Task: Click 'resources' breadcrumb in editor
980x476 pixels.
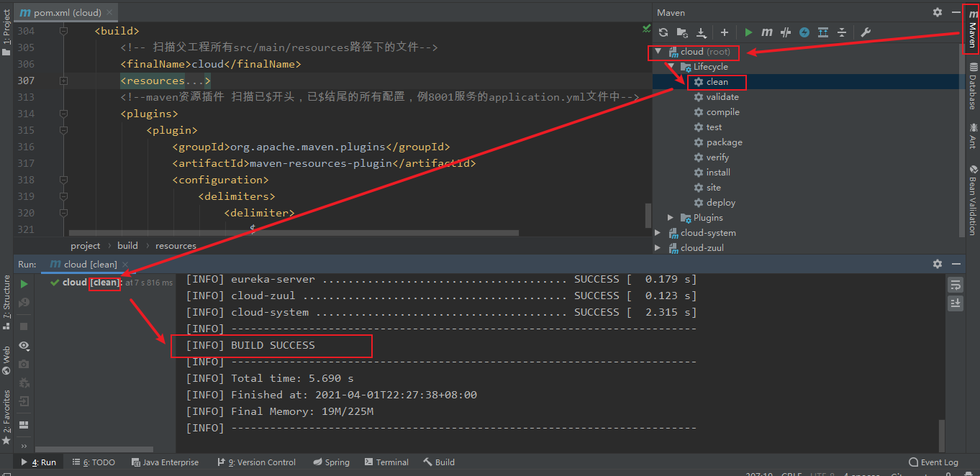Action: [176, 246]
